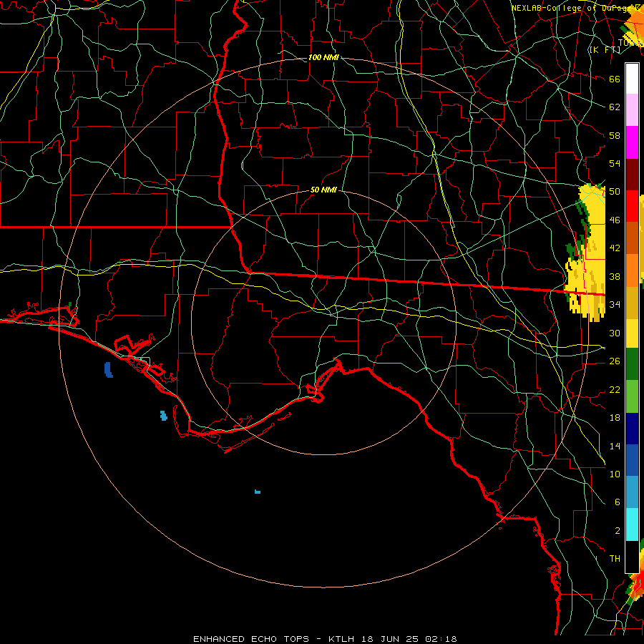Viewport: 644px width, 644px height.
Task: Click the navy blue legend swatch
Action: (x=632, y=429)
